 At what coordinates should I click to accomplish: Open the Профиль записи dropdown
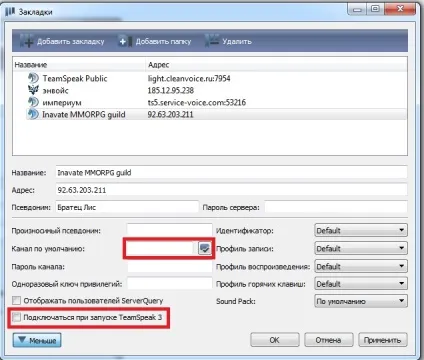pyautogui.click(x=361, y=248)
